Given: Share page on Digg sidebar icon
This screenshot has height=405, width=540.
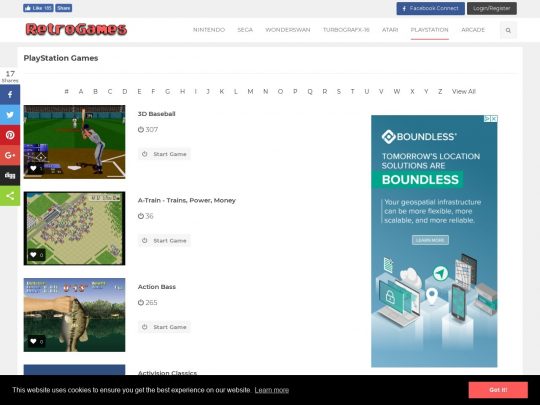Looking at the screenshot, I should pos(10,176).
